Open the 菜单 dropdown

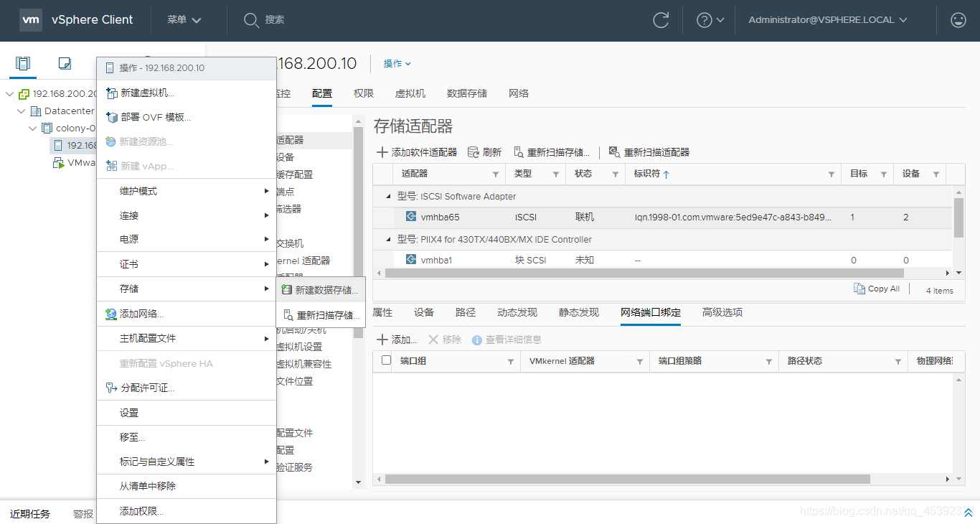click(x=184, y=20)
